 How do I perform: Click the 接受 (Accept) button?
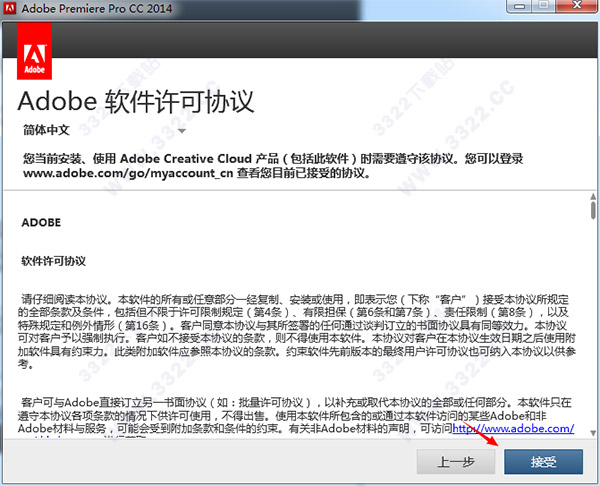(543, 462)
